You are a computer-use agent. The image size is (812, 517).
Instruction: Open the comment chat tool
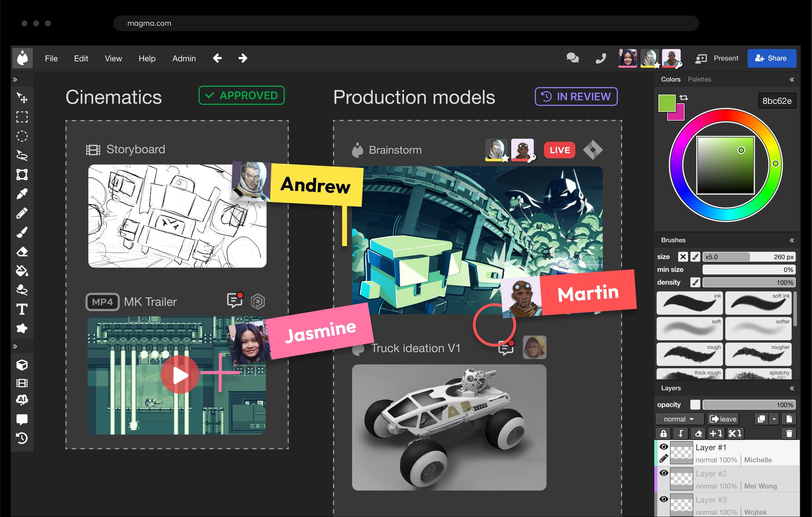(22, 419)
